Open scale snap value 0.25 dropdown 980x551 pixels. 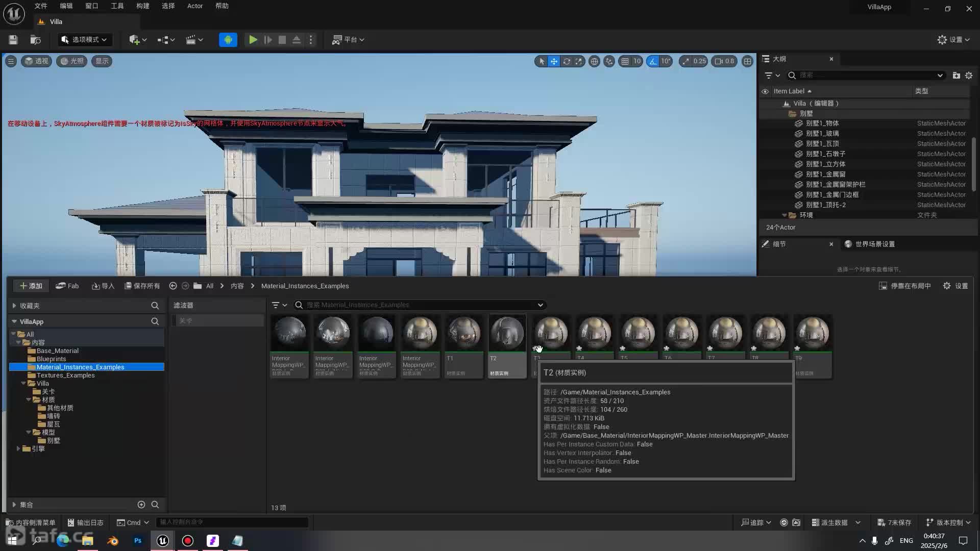[x=700, y=61]
